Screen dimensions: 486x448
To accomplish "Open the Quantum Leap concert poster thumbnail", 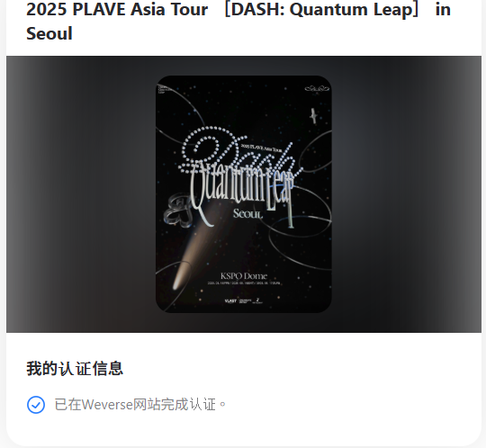I will click(x=244, y=194).
